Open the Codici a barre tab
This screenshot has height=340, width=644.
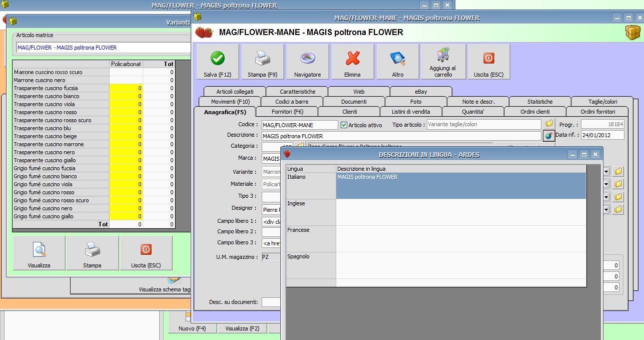(x=292, y=102)
